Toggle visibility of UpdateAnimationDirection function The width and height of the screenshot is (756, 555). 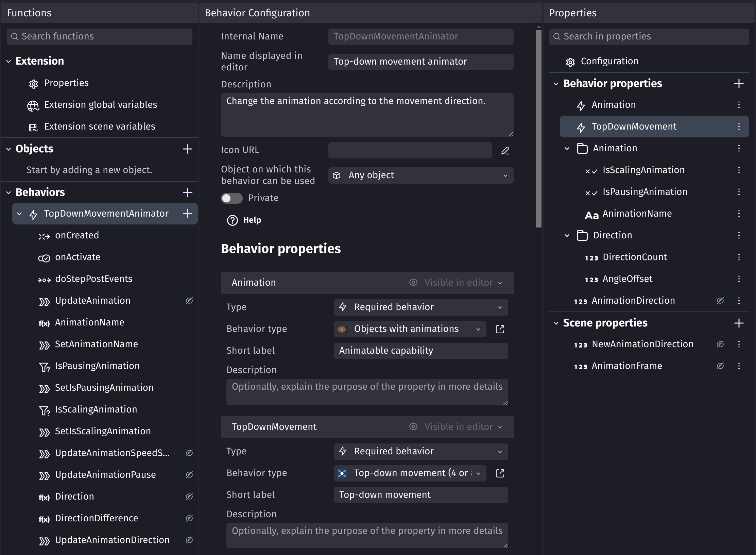pyautogui.click(x=189, y=540)
